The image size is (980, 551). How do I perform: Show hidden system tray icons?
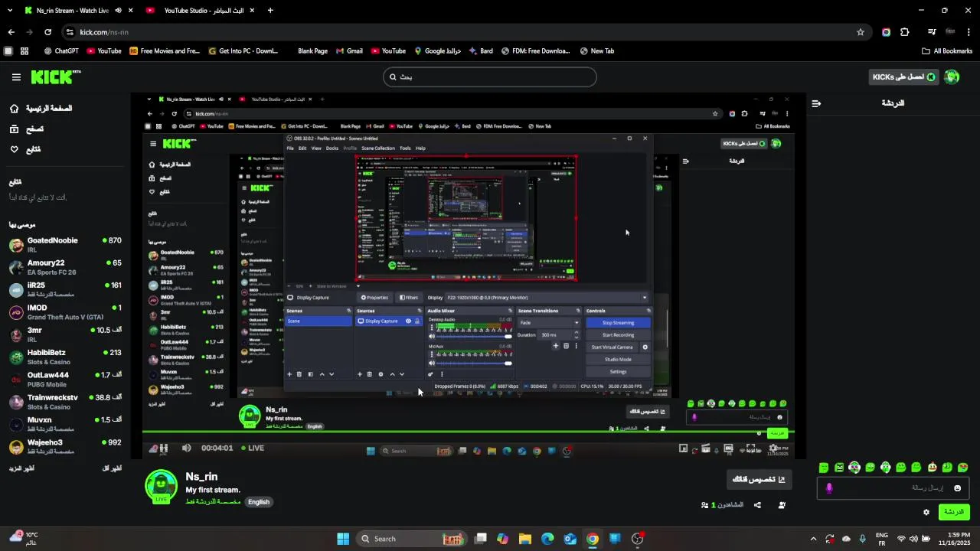tap(813, 539)
